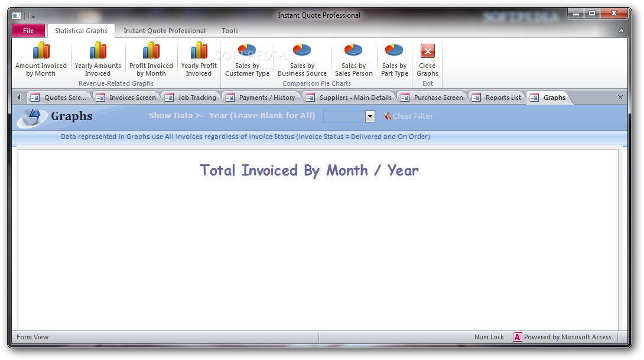Click the invoice status info note text

pos(246,137)
